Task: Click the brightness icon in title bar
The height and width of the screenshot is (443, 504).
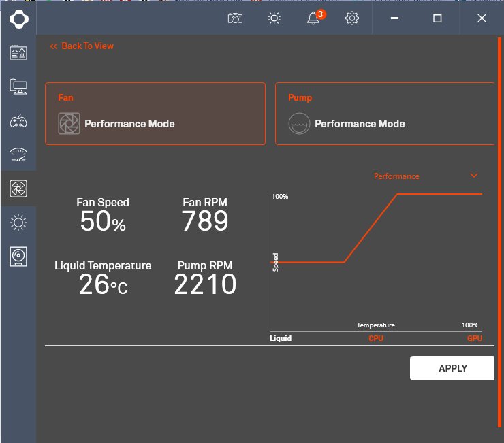Action: coord(274,18)
